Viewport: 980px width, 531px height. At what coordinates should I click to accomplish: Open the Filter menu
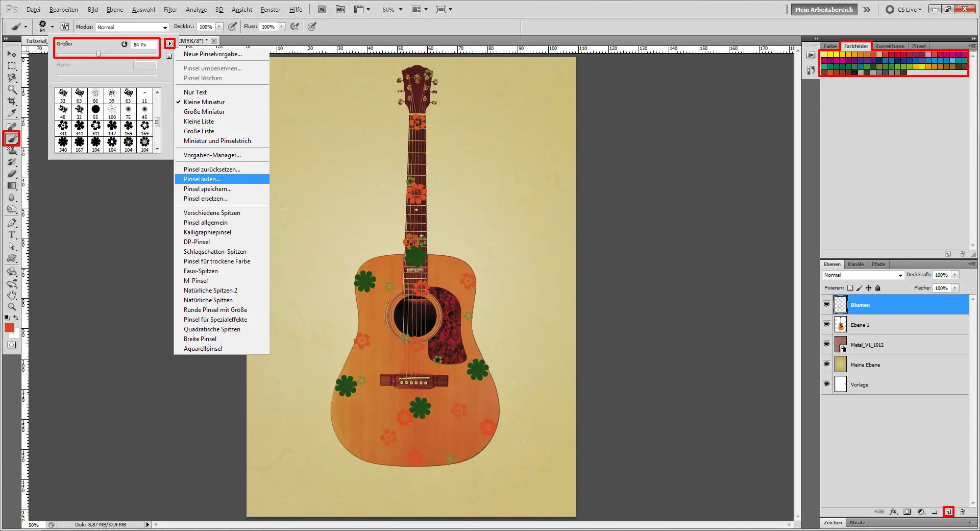[x=170, y=9]
